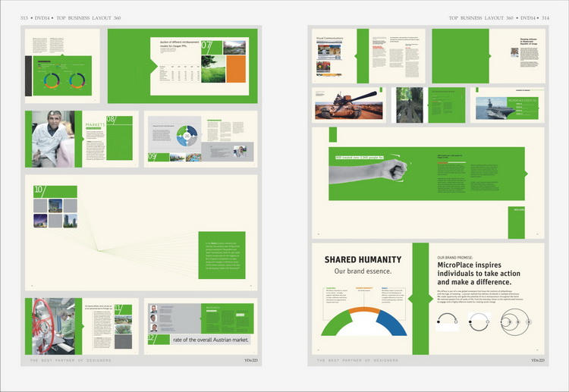
Task: Click the 'MicroPlace inspires individuals' brand promise text
Action: click(479, 274)
